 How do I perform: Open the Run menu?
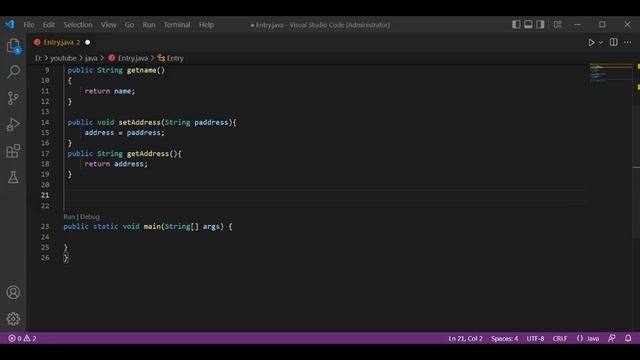[149, 25]
